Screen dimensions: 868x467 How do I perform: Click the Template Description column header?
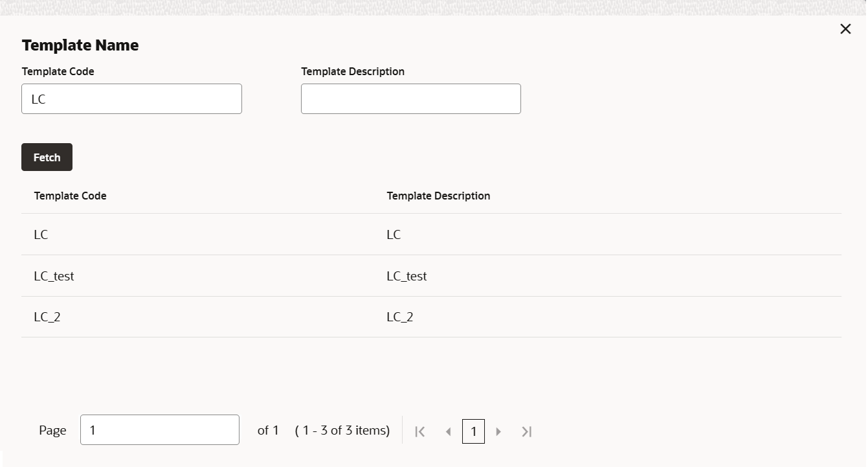point(438,196)
